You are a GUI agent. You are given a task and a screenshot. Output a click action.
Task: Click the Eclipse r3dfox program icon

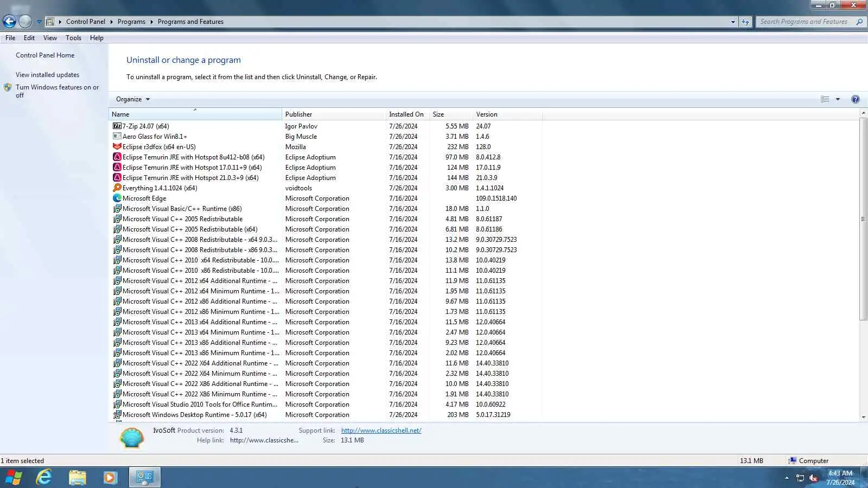click(117, 146)
